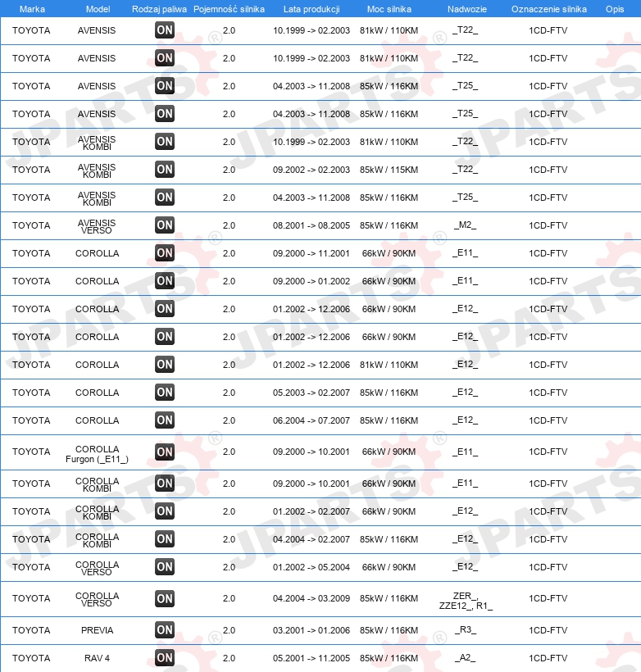
Task: Click the Marka column header
Action: point(32,9)
